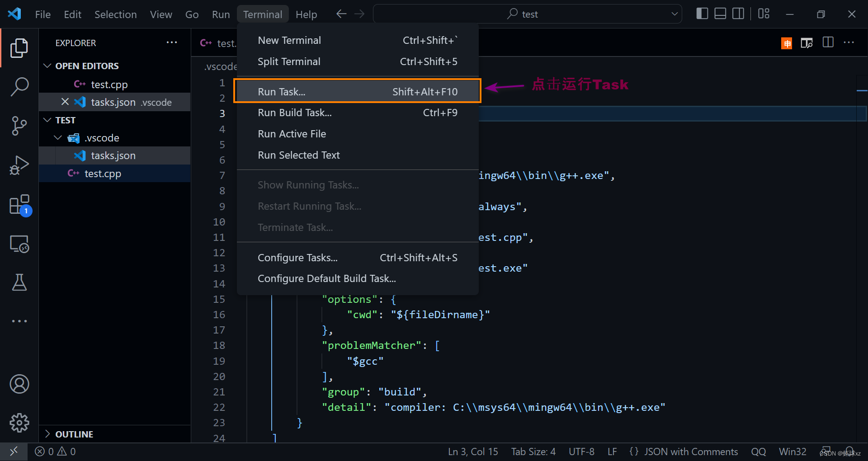Open the File menu
Viewport: 868px width, 461px height.
(x=43, y=14)
